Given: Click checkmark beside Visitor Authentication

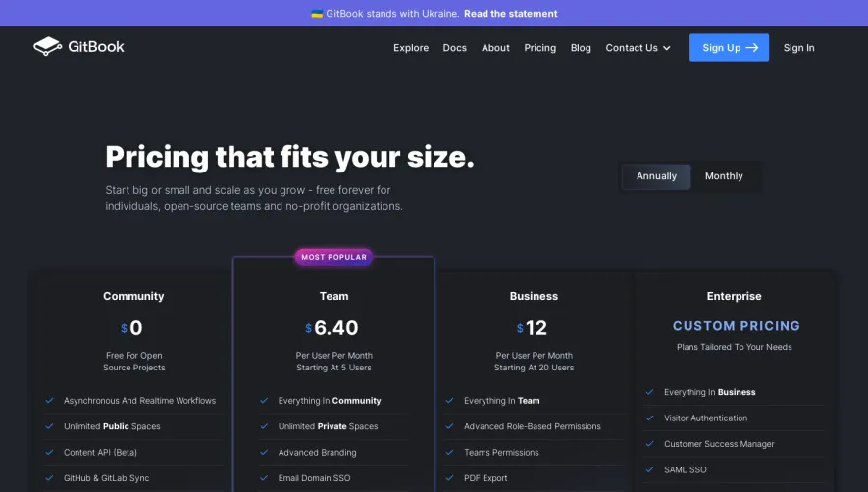Looking at the screenshot, I should click(650, 418).
